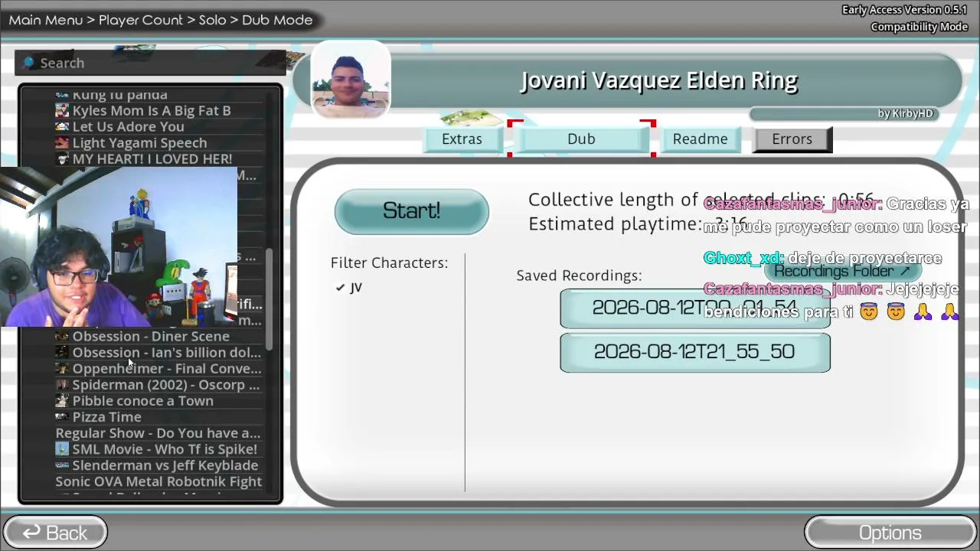Open the Errors tab
The width and height of the screenshot is (980, 551).
792,139
